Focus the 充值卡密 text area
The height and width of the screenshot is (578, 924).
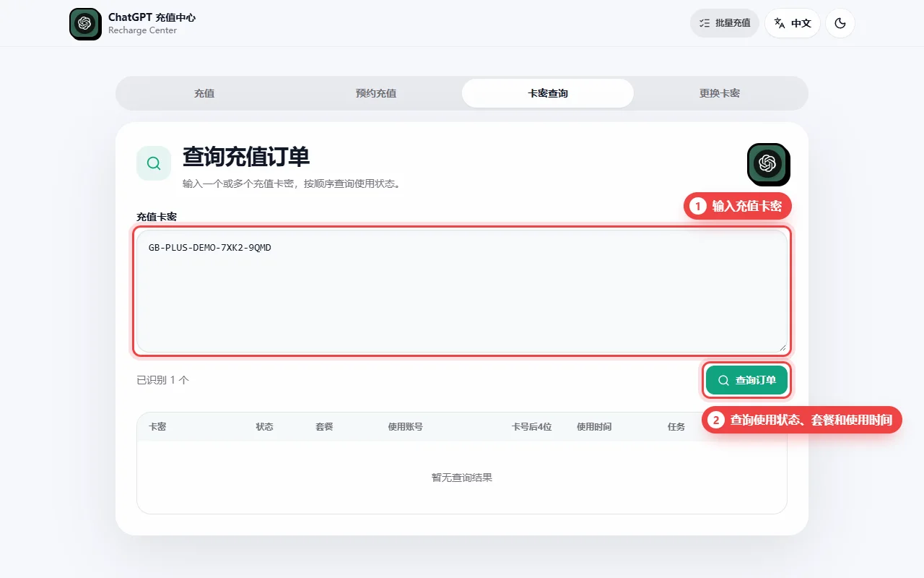pyautogui.click(x=462, y=291)
